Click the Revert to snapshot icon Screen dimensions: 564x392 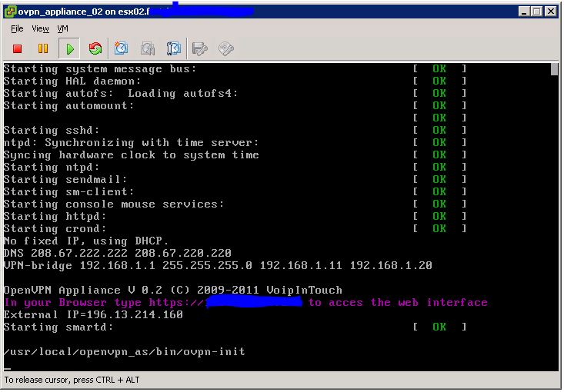pyautogui.click(x=148, y=49)
